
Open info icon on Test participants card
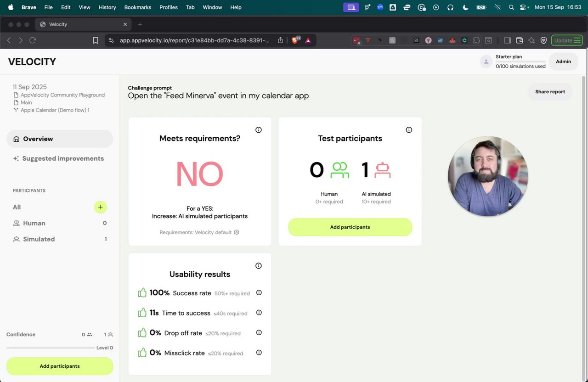pyautogui.click(x=409, y=130)
